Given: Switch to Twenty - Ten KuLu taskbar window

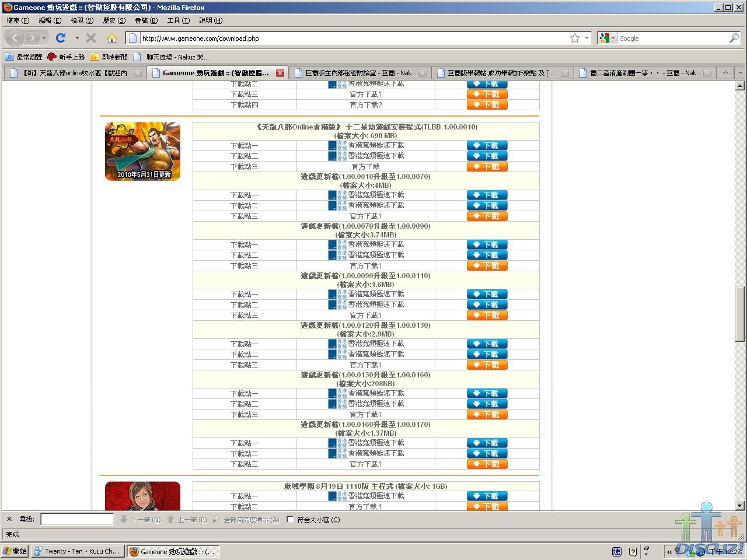Looking at the screenshot, I should coord(78,551).
